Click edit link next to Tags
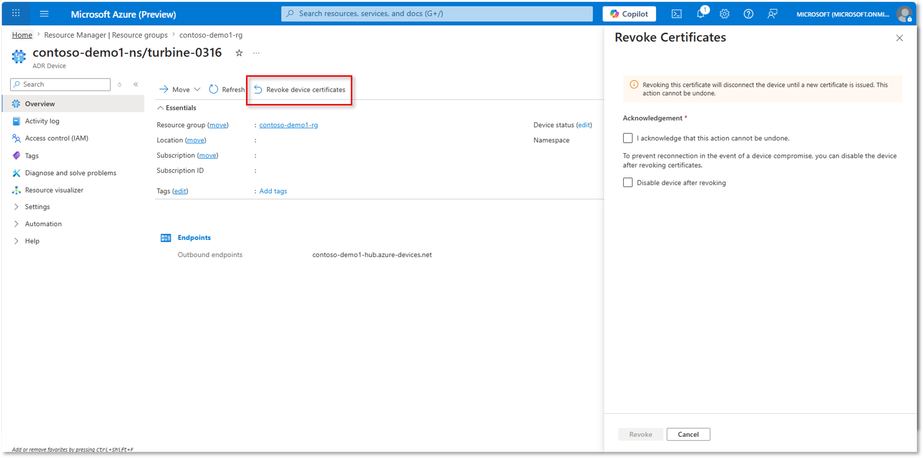This screenshot has width=923, height=458. tap(181, 191)
